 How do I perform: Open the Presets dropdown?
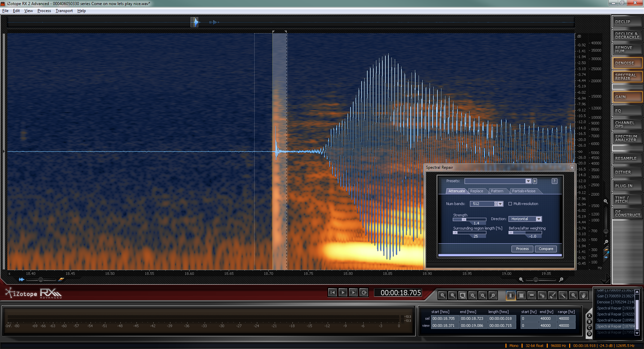click(x=498, y=181)
